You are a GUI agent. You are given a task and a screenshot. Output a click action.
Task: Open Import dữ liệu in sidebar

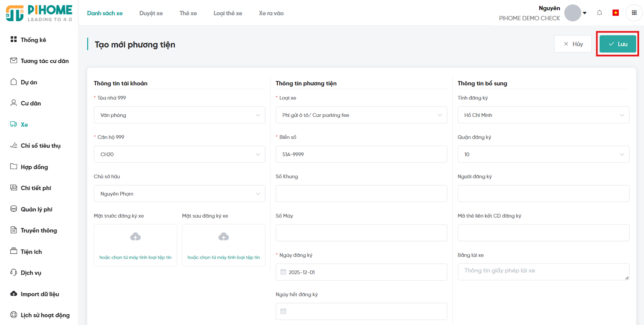pyautogui.click(x=39, y=294)
